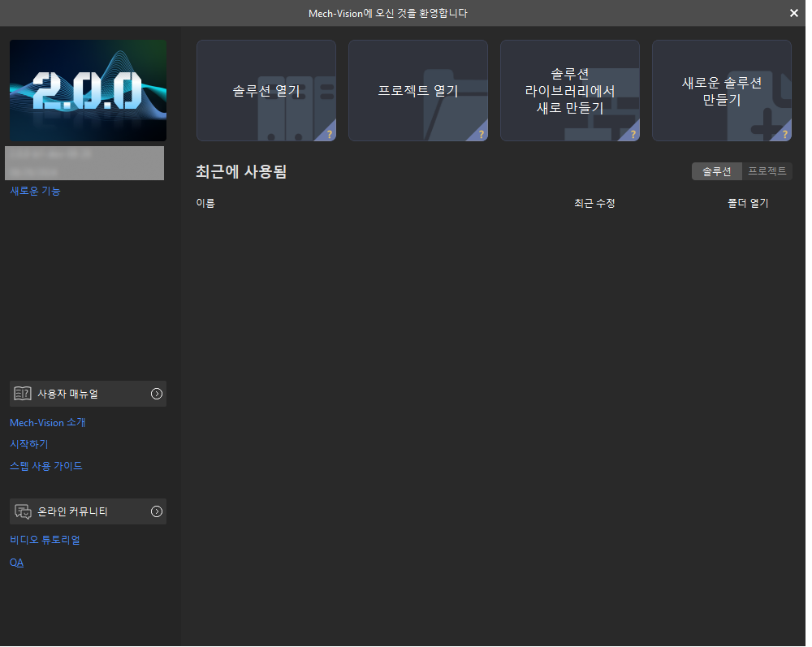The height and width of the screenshot is (647, 812).
Task: Open the 솔루션 열기 card
Action: pyautogui.click(x=266, y=91)
